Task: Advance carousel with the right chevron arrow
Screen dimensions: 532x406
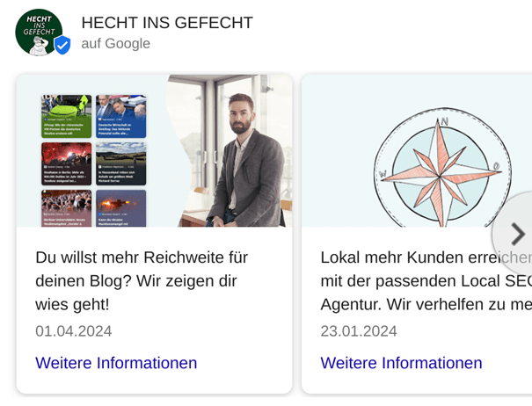Action: [518, 234]
